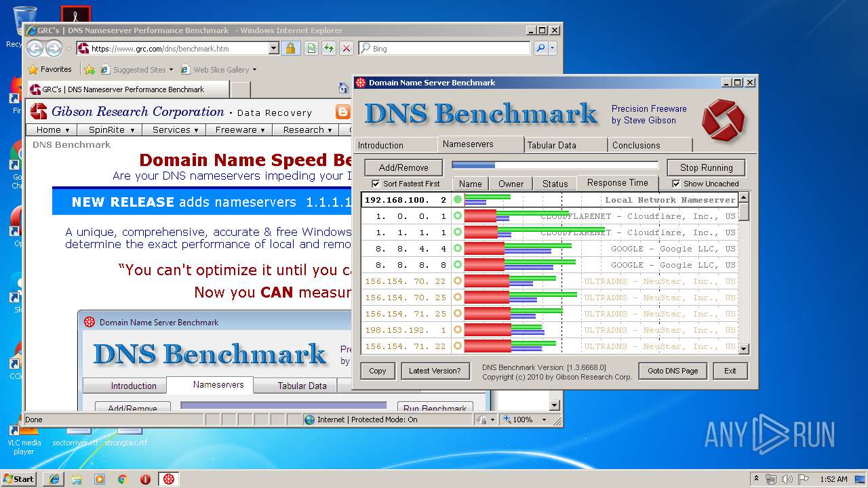Screen dimensions: 868x488
Task: Click the Stop Running button
Action: 706,167
